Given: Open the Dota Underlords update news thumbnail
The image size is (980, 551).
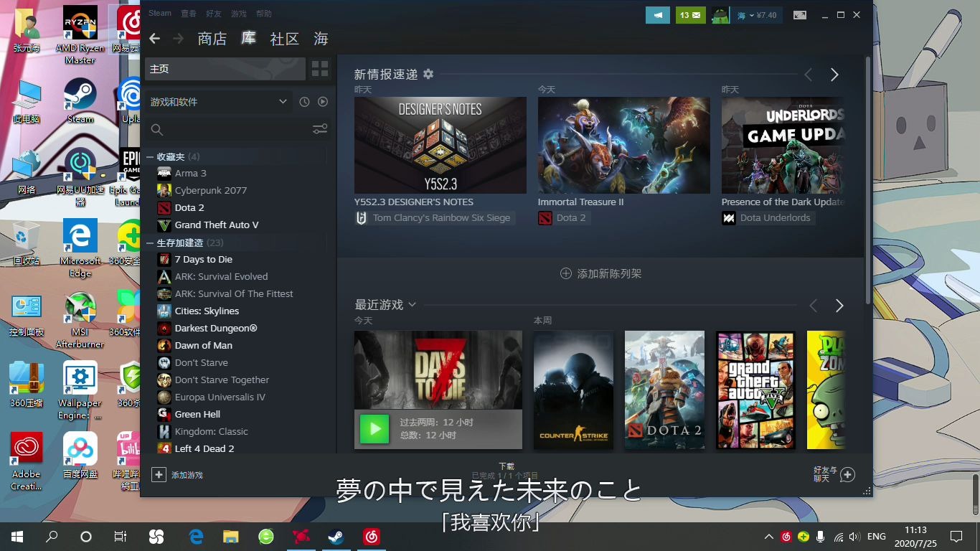Looking at the screenshot, I should pos(783,145).
